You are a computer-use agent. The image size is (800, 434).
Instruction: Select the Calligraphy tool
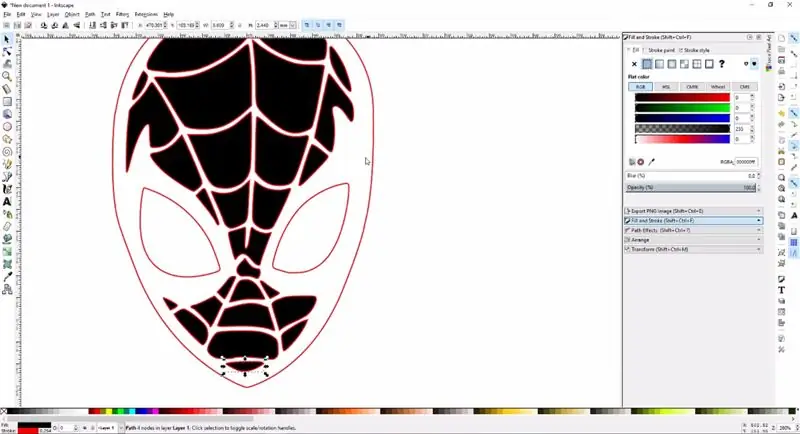(7, 189)
